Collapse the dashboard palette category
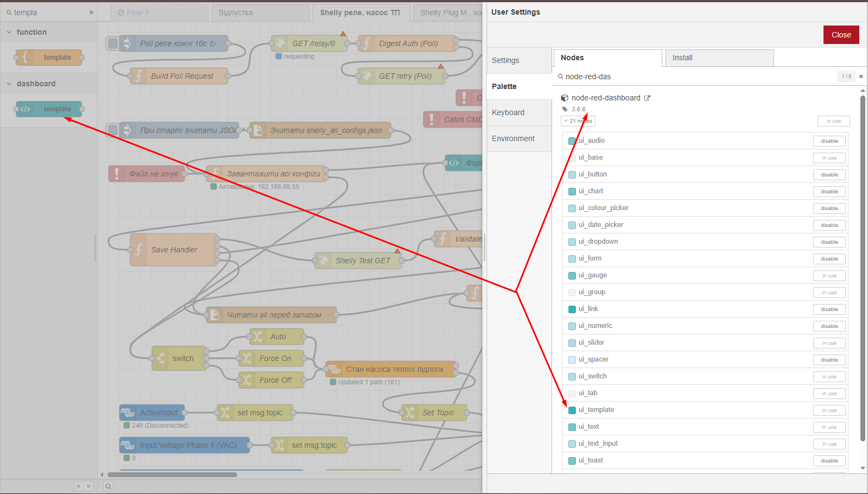The height and width of the screenshot is (494, 868). tap(9, 84)
